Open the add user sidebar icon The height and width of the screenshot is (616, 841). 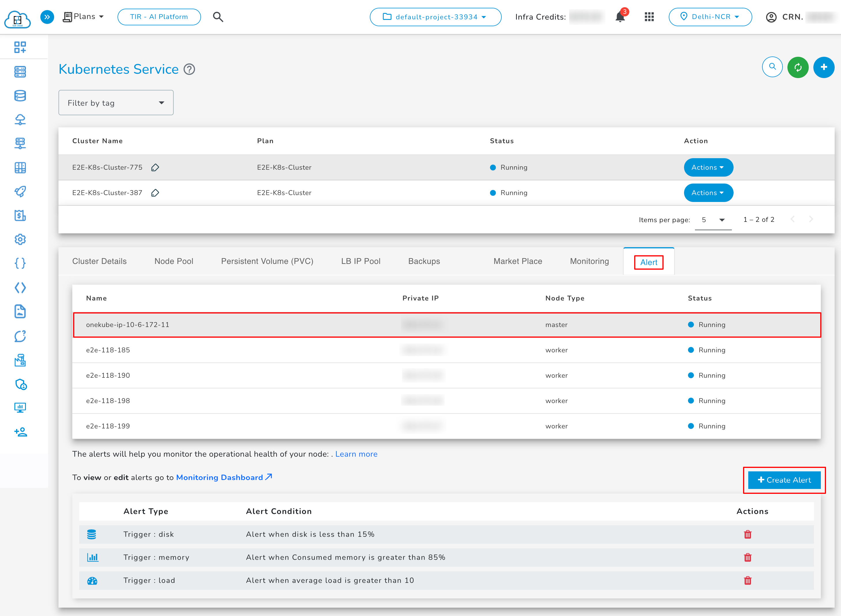tap(21, 432)
